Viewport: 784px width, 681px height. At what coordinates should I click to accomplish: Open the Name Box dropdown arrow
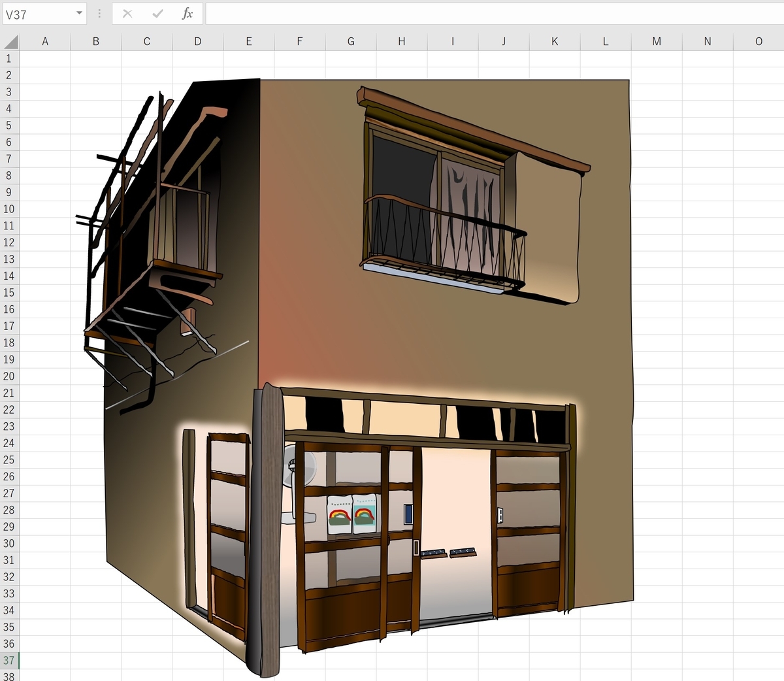79,14
